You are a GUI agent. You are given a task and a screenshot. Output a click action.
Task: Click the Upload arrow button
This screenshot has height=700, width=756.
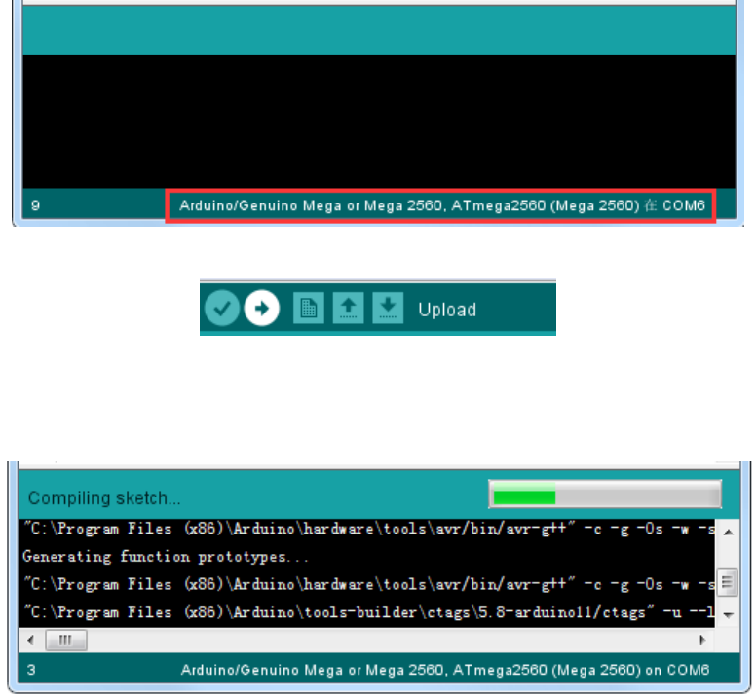click(x=262, y=309)
